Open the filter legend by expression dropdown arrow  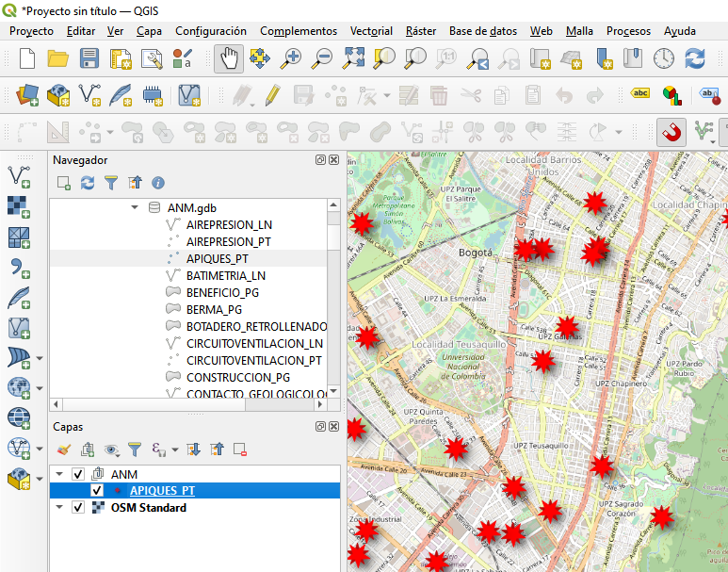[175, 449]
